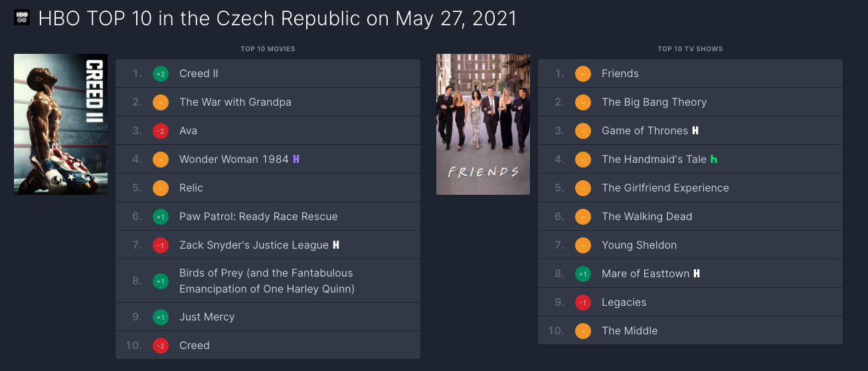
Task: Click the purple H icon after Wonder Woman 1984
Action: pos(296,160)
